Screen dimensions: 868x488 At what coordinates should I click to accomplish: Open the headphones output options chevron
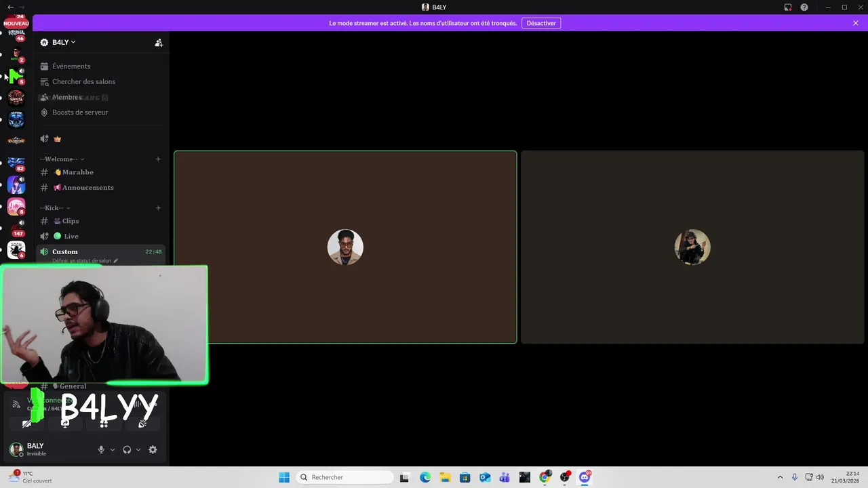(138, 449)
